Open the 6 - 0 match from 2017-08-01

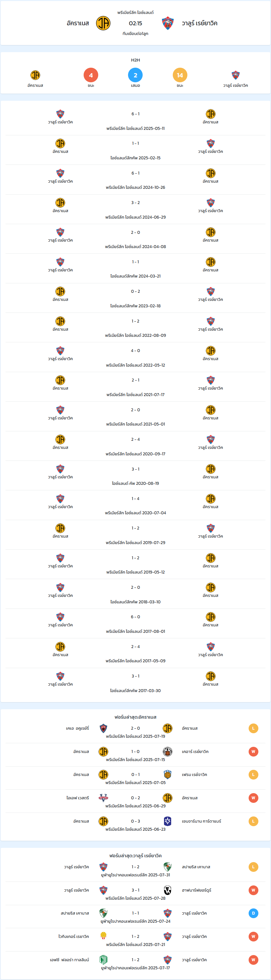135,623
